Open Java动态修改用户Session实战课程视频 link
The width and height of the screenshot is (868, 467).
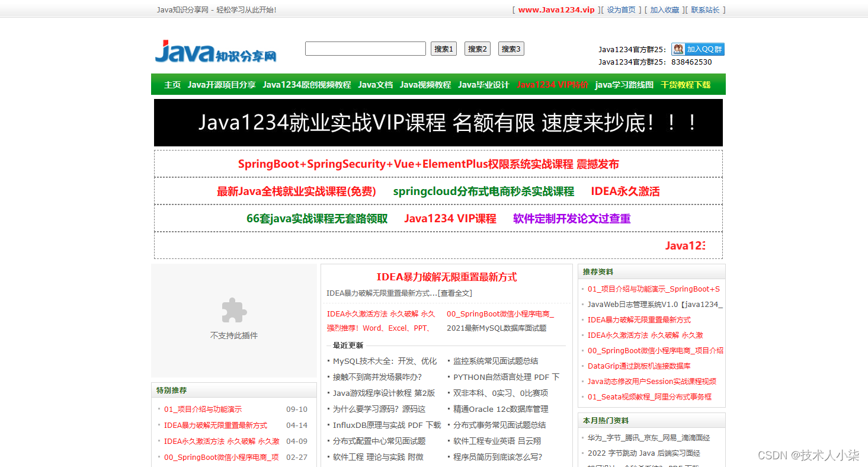[x=652, y=382]
